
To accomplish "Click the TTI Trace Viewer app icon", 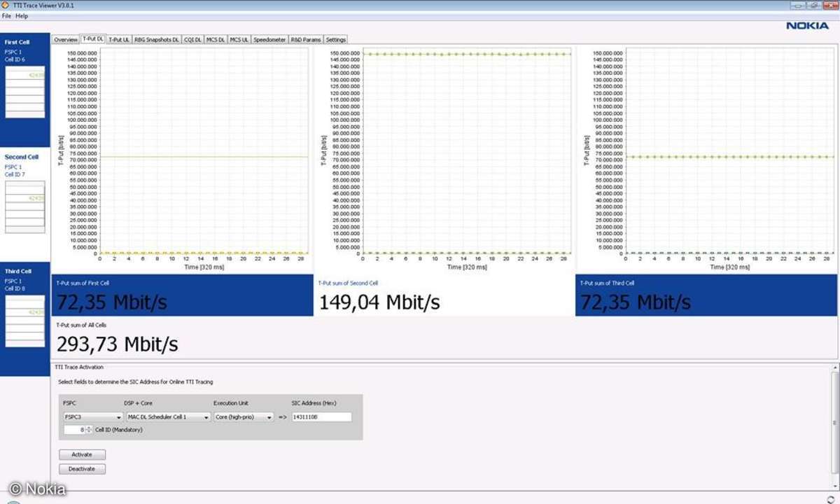I will tap(6, 5).
